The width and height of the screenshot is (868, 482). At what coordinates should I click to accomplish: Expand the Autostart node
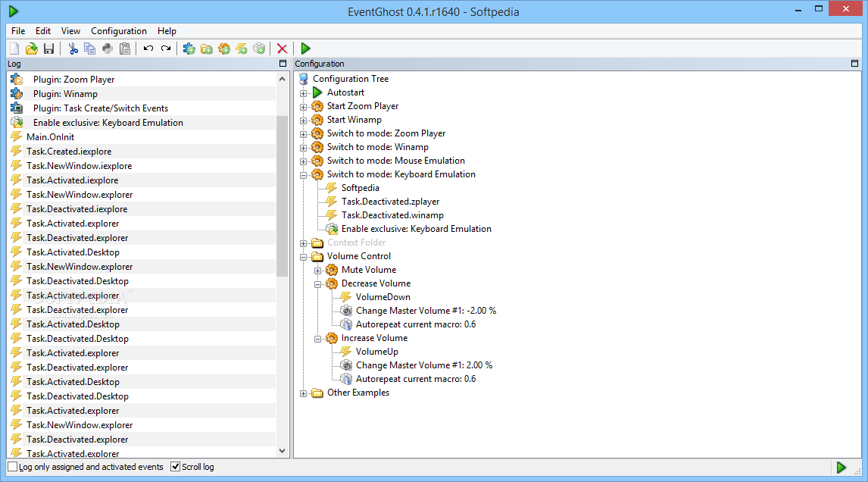304,93
